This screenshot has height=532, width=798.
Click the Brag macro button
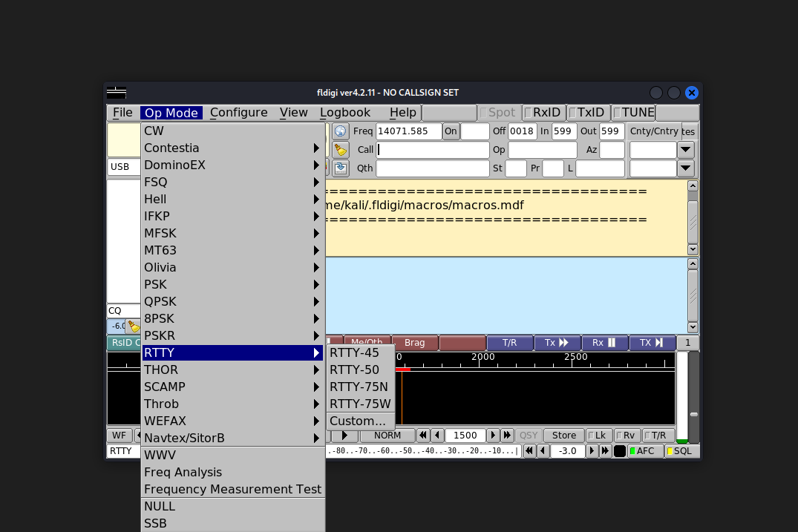[x=415, y=343]
